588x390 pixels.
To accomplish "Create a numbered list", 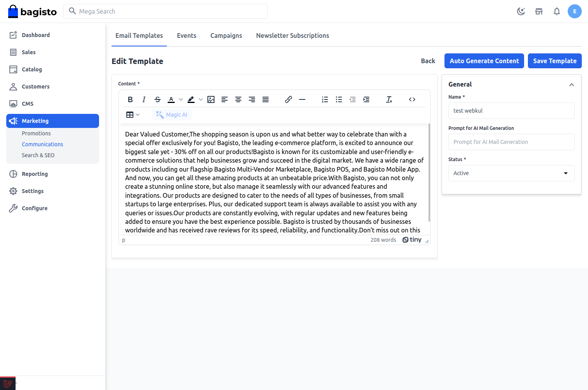I will [x=325, y=99].
